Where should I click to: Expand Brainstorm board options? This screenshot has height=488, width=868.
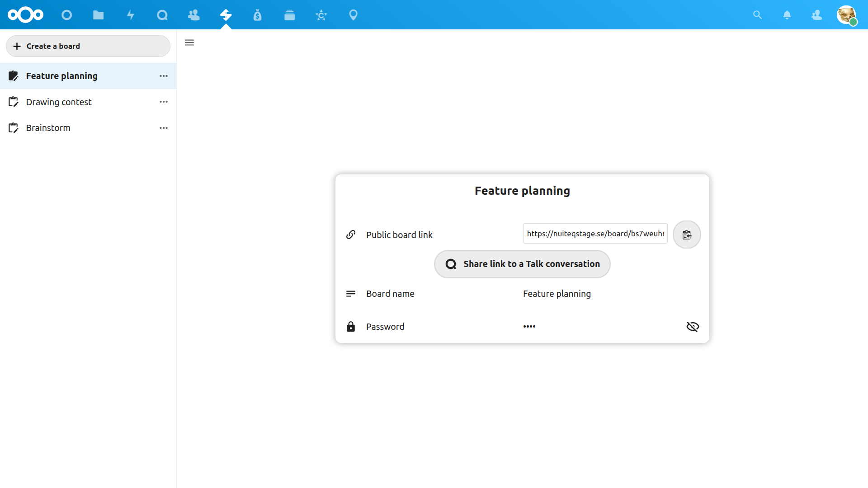click(x=164, y=127)
